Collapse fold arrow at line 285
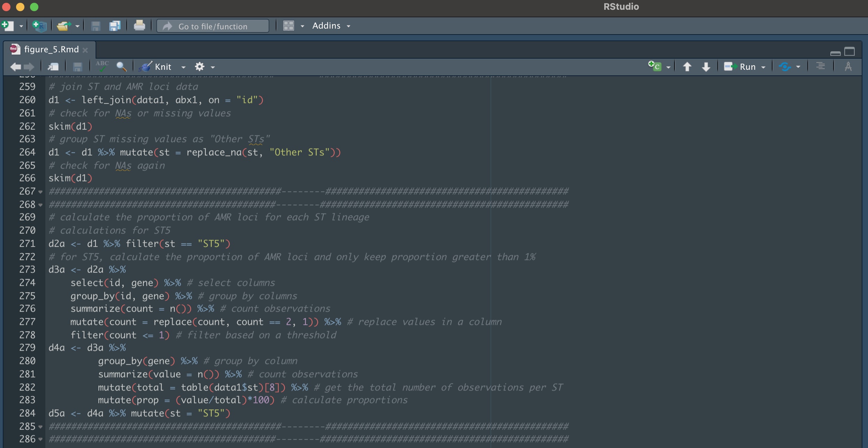868x448 pixels. [40, 427]
